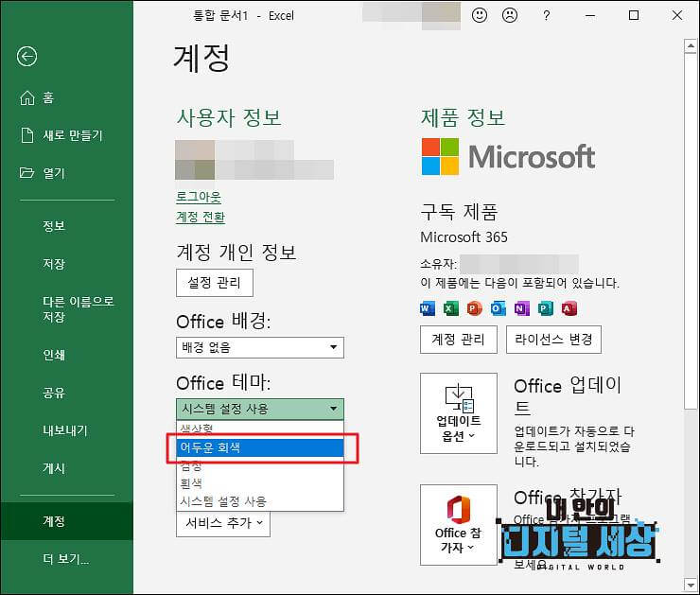Viewport: 700px width, 595px height.
Task: Click the Word app icon
Action: tap(428, 308)
